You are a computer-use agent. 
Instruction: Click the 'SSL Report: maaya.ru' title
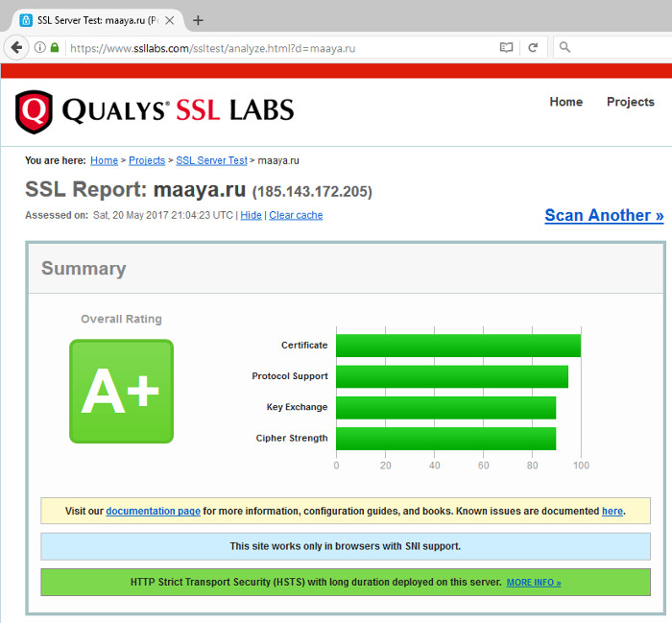pos(135,189)
